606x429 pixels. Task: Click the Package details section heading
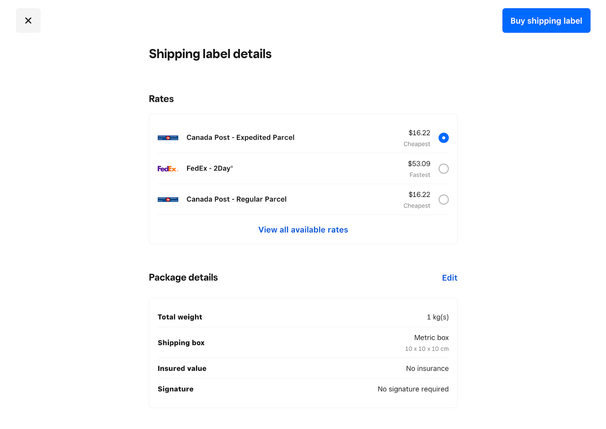point(183,278)
